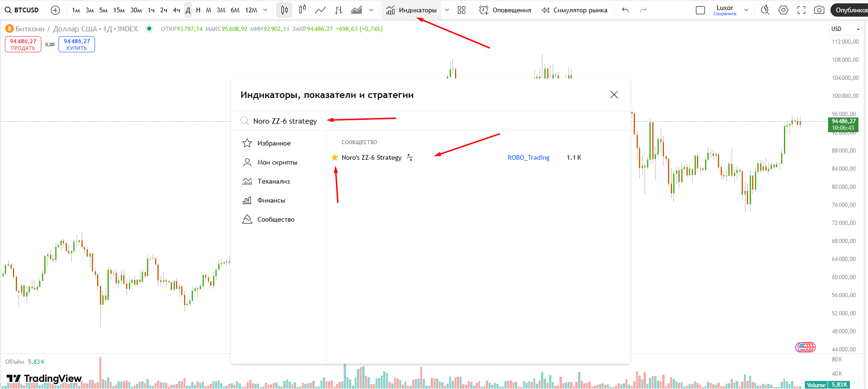The width and height of the screenshot is (868, 389).
Task: Select the candlestick chart type
Action: pyautogui.click(x=284, y=10)
